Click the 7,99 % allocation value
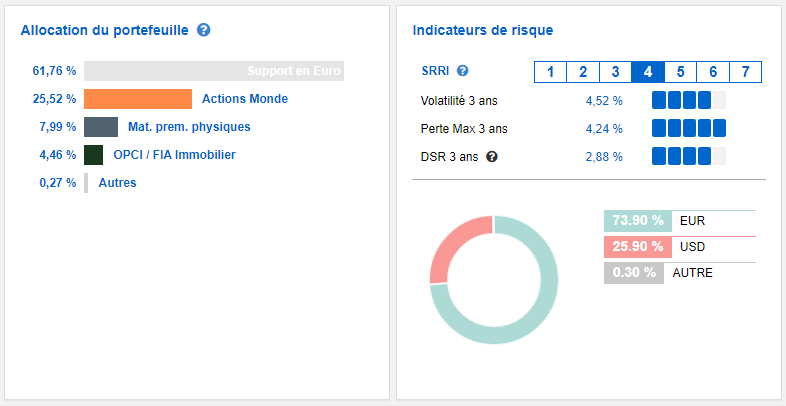 (x=58, y=127)
